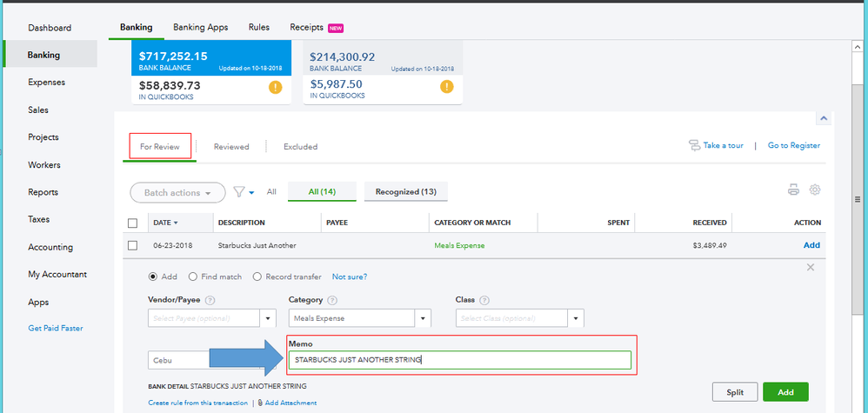Click into the Memo text field

[459, 359]
